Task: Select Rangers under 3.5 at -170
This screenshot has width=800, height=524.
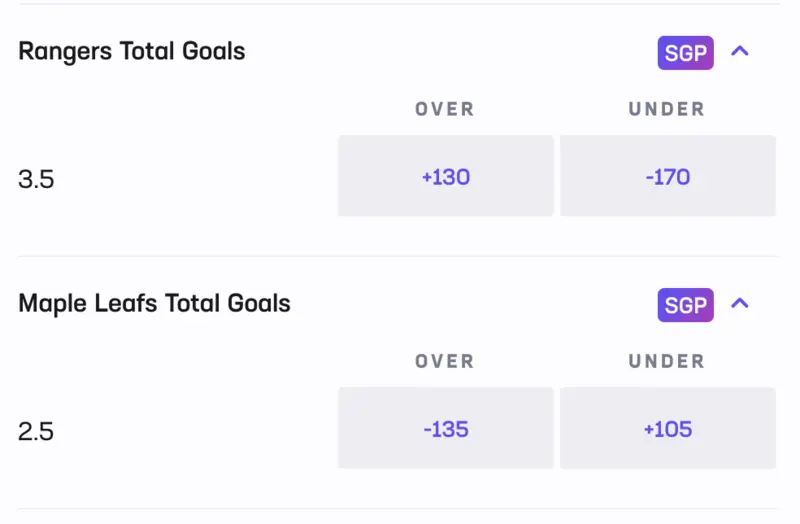Action: coord(667,177)
